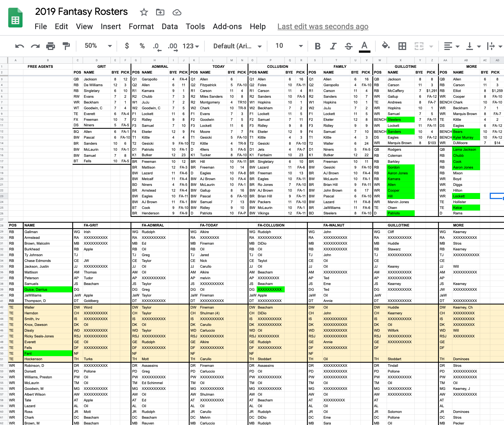Click the move to folder icon
The width and height of the screenshot is (504, 425).
[160, 12]
